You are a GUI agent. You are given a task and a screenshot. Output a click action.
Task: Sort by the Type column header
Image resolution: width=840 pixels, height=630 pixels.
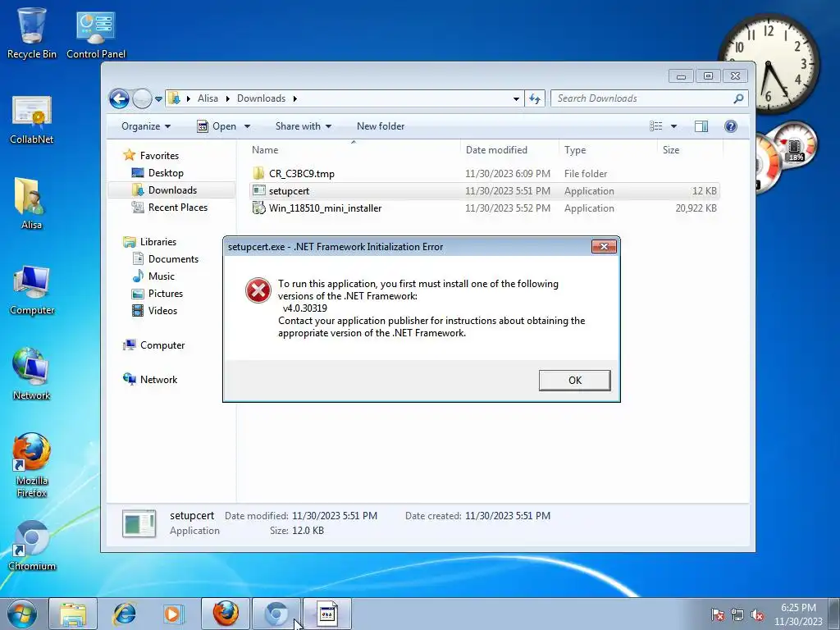point(608,150)
